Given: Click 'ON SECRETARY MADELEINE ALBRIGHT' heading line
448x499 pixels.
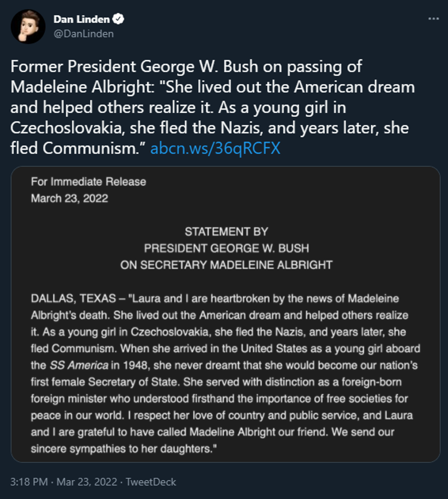Looking at the screenshot, I should coord(227,265).
